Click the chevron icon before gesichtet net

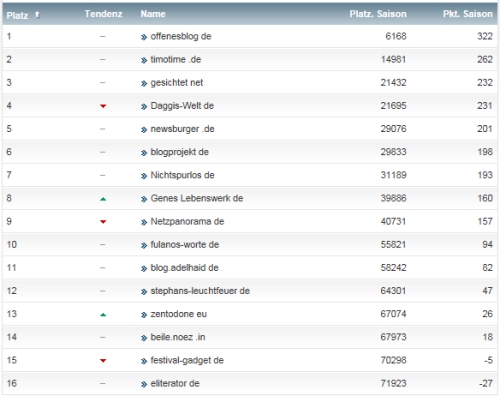144,83
